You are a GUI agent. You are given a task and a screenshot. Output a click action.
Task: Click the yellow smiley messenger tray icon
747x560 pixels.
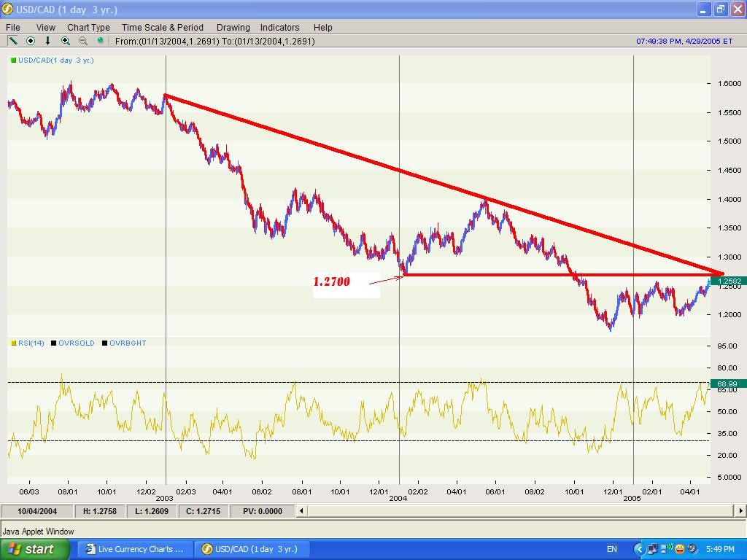[x=680, y=550]
